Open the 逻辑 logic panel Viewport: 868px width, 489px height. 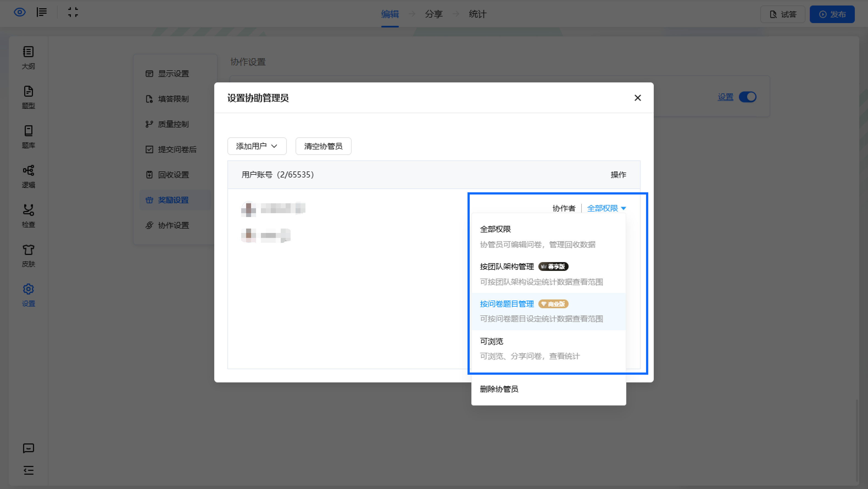click(x=28, y=176)
